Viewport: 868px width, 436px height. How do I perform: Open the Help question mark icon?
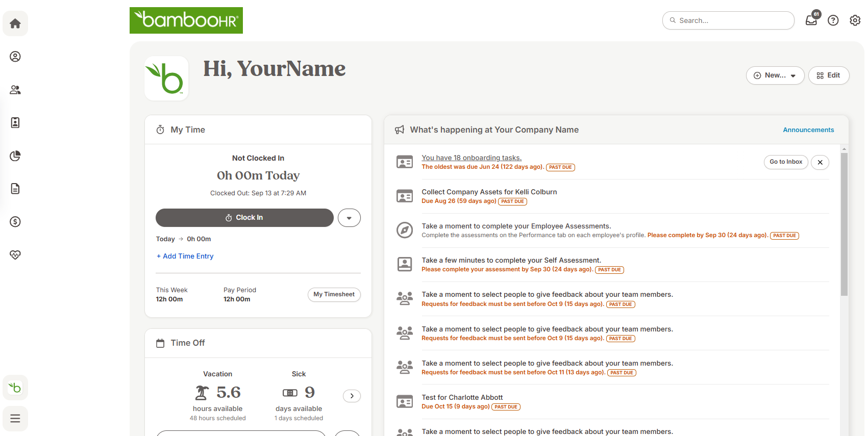coord(833,20)
